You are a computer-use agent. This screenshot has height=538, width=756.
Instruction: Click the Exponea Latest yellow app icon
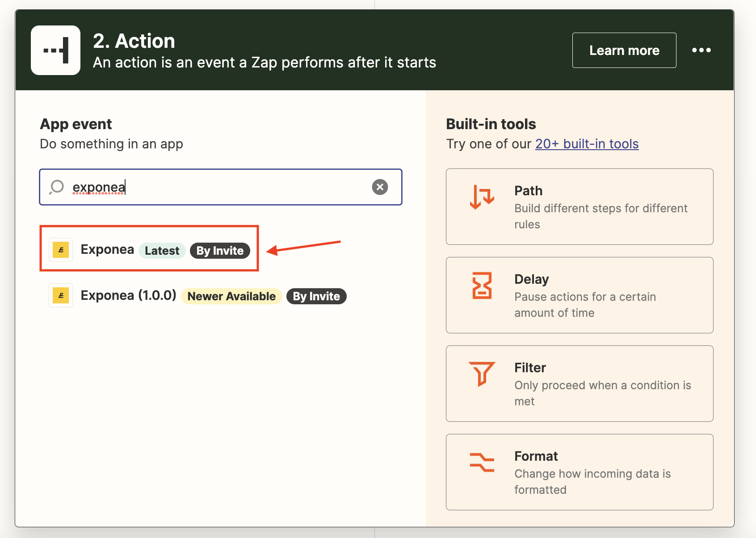(x=61, y=249)
